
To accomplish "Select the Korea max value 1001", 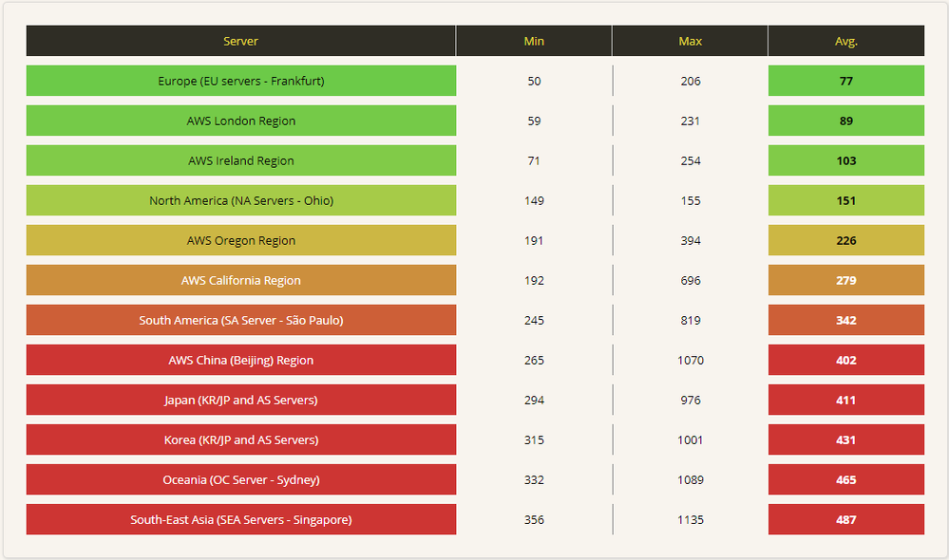I will [x=690, y=439].
